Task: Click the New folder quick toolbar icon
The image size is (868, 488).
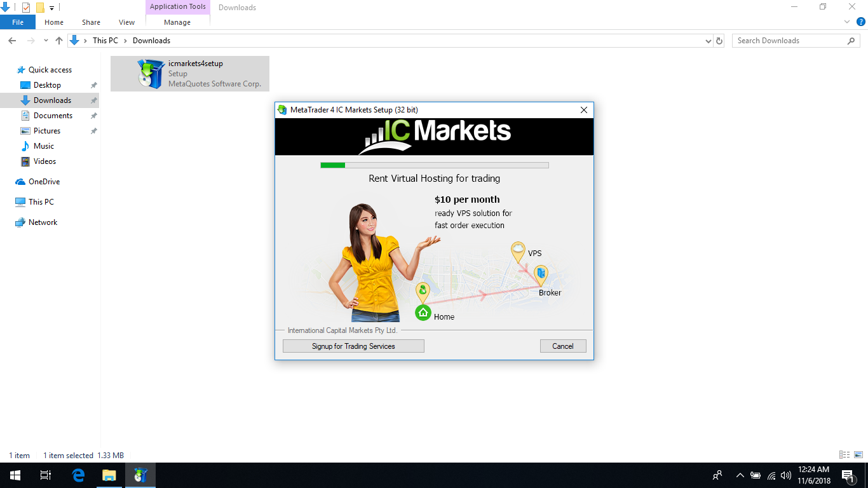Action: click(40, 8)
